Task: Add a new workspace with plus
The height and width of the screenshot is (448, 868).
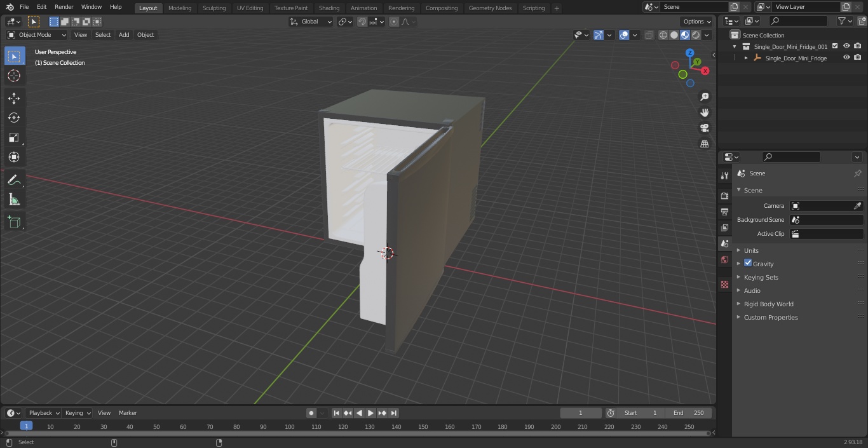Action: 557,8
